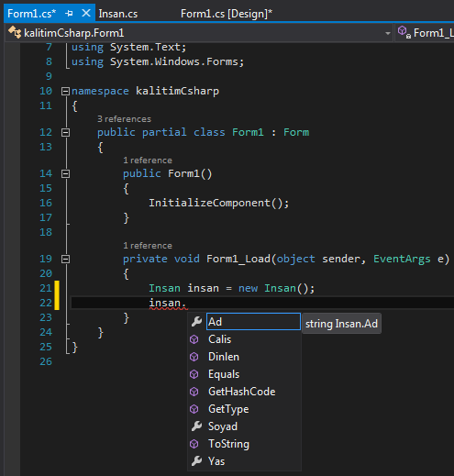Image resolution: width=454 pixels, height=476 pixels.
Task: Open the Form1_Load member dropdown
Action: click(425, 33)
